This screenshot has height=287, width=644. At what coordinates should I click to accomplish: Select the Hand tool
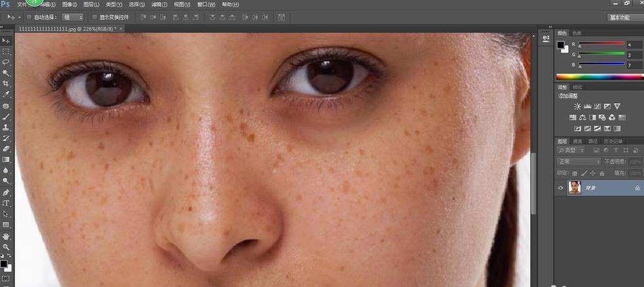coord(6,235)
